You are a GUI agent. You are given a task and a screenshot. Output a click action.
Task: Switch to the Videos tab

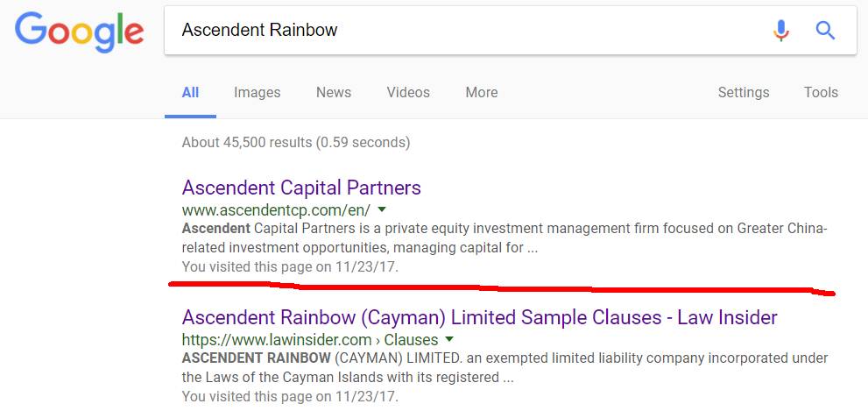click(x=408, y=93)
